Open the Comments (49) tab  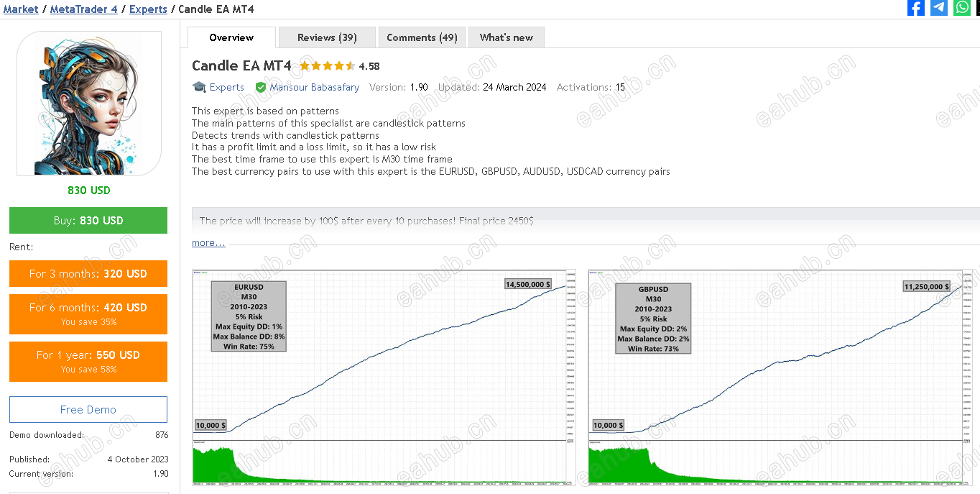(422, 37)
